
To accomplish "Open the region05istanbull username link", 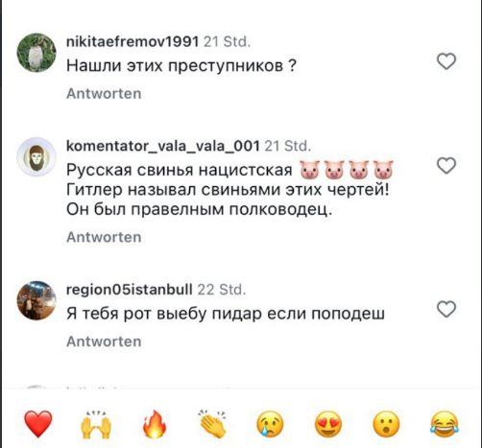I will coord(130,290).
